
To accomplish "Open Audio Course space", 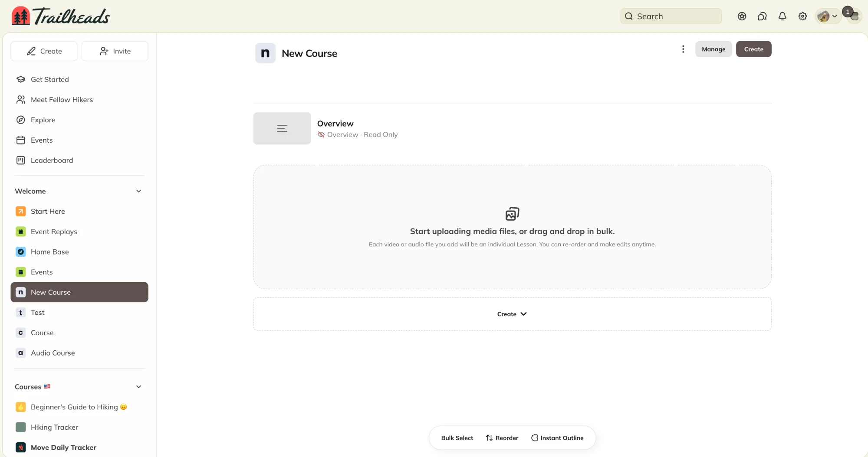I will click(79, 353).
